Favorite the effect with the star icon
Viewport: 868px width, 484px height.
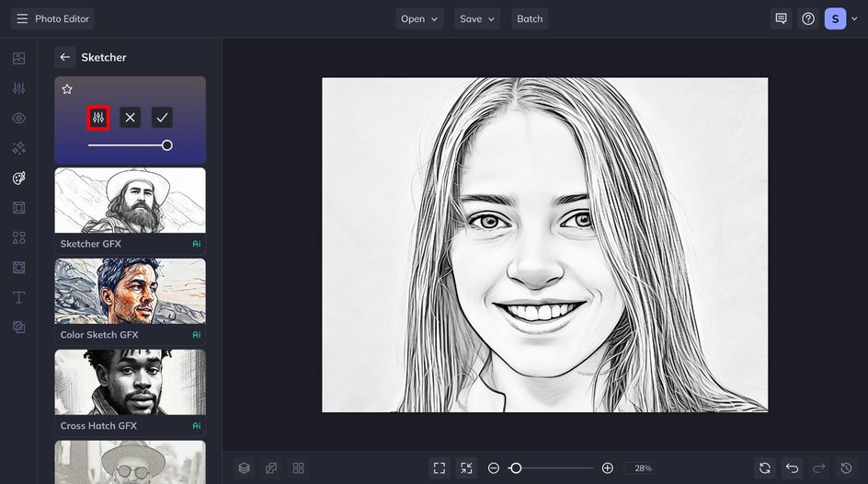(x=67, y=89)
